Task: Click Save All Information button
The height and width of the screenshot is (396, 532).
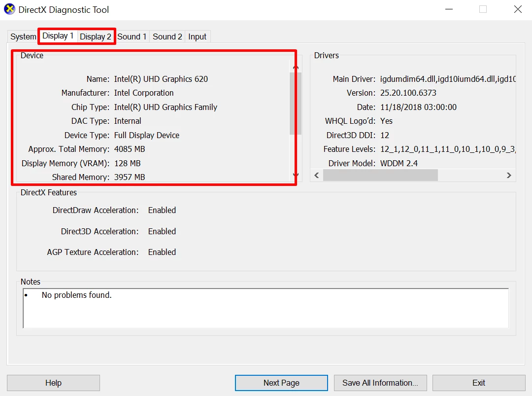Action: click(x=380, y=383)
